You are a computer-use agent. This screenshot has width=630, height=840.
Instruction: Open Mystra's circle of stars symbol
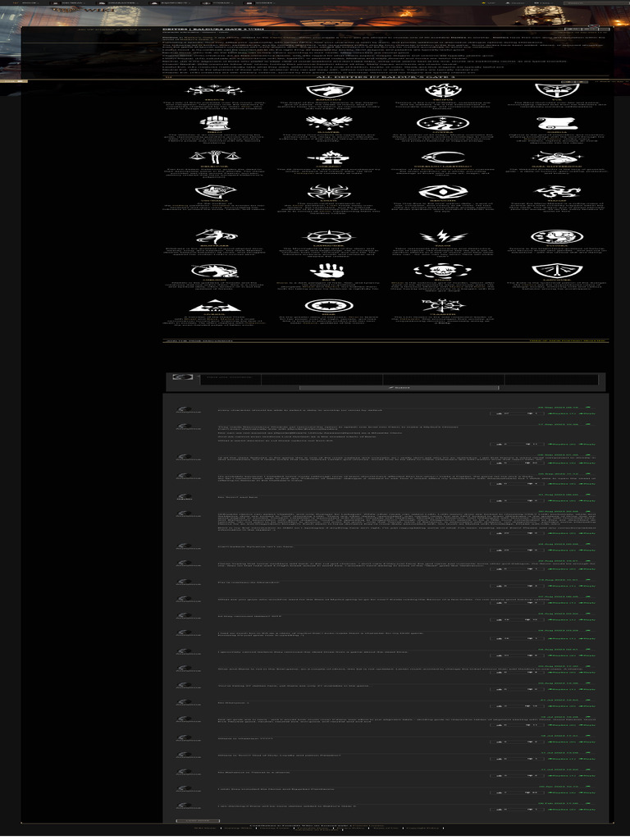443,123
